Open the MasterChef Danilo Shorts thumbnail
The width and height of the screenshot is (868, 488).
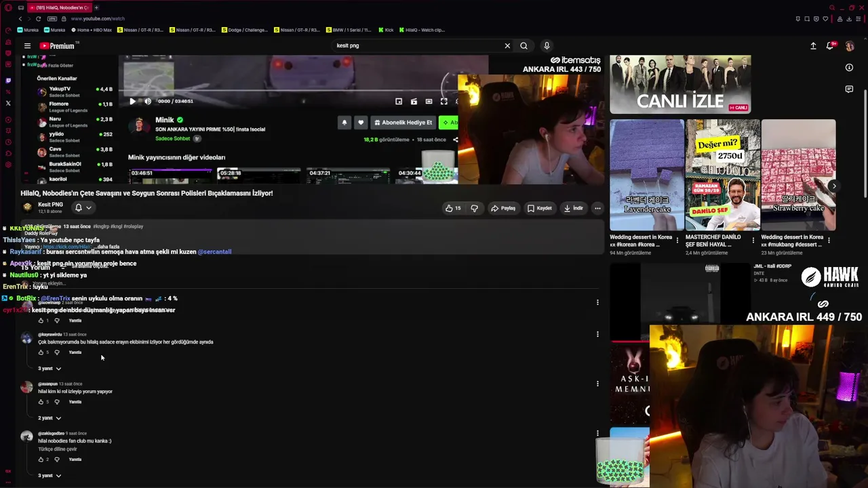pos(723,175)
